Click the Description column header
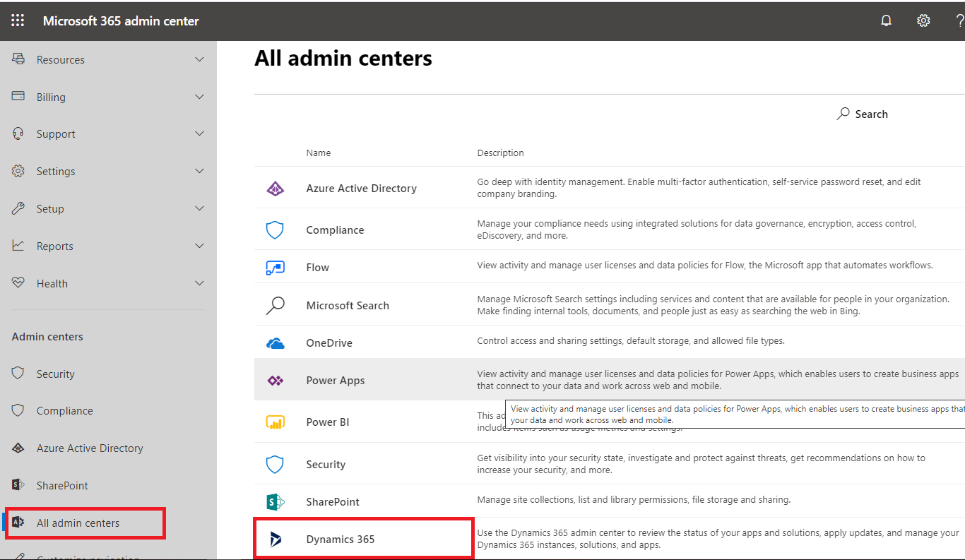This screenshot has height=560, width=965. [501, 153]
